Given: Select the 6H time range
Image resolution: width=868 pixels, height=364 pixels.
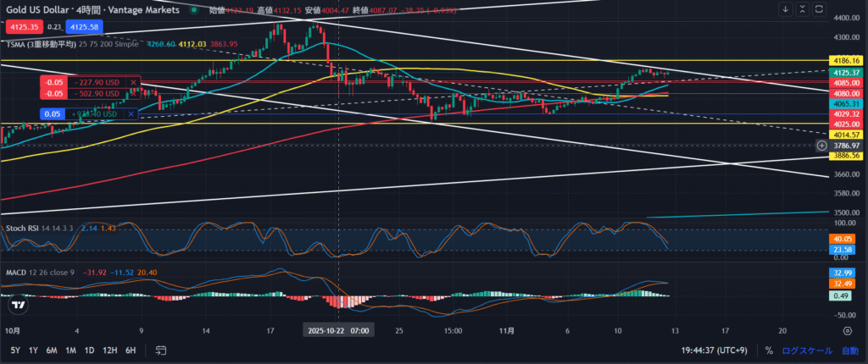Looking at the screenshot, I should 131,350.
